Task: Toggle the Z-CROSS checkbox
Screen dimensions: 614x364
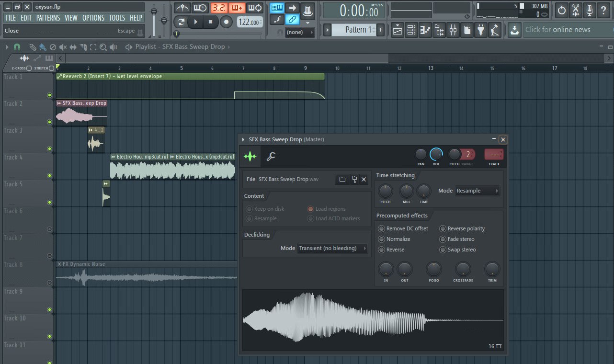Action: click(x=29, y=68)
